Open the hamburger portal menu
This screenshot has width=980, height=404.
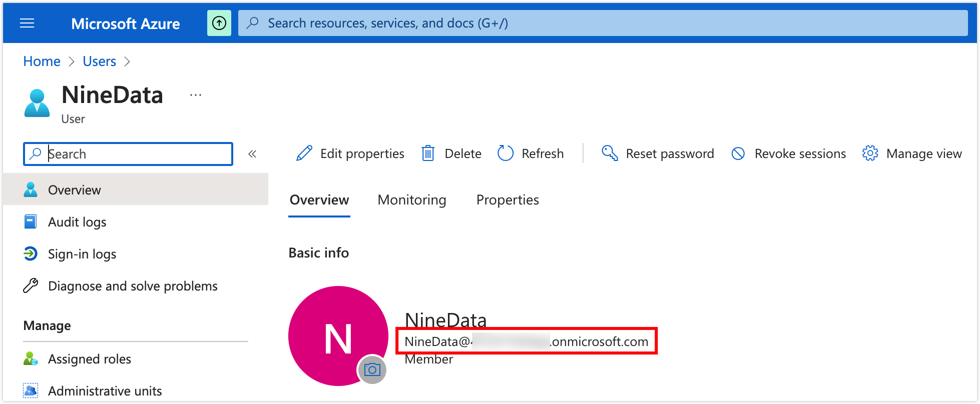coord(27,23)
